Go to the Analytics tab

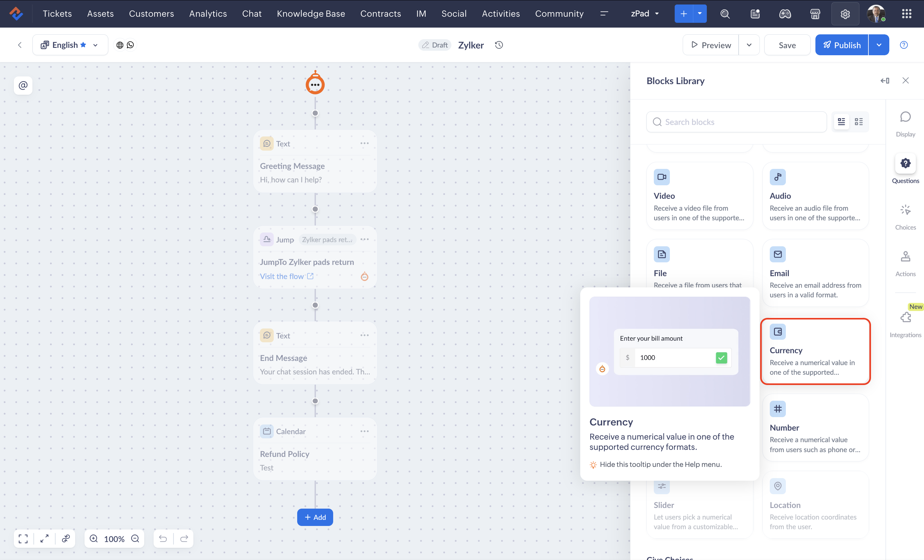point(208,14)
